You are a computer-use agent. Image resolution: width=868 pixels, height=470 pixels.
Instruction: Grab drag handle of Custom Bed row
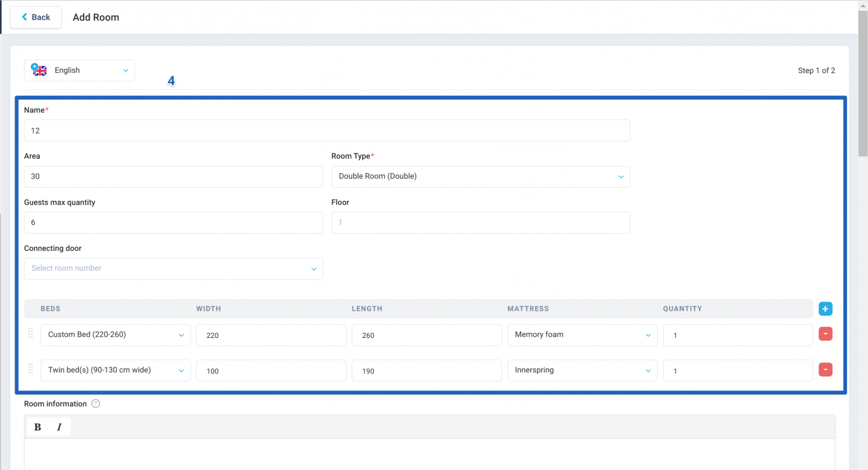31,334
